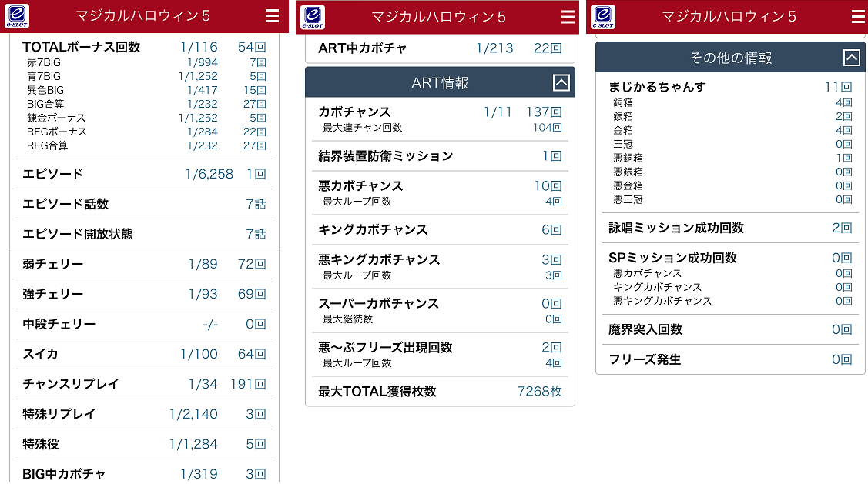This screenshot has width=868, height=484.
Task: Select 悪銅箱 1回 row
Action: [x=730, y=158]
